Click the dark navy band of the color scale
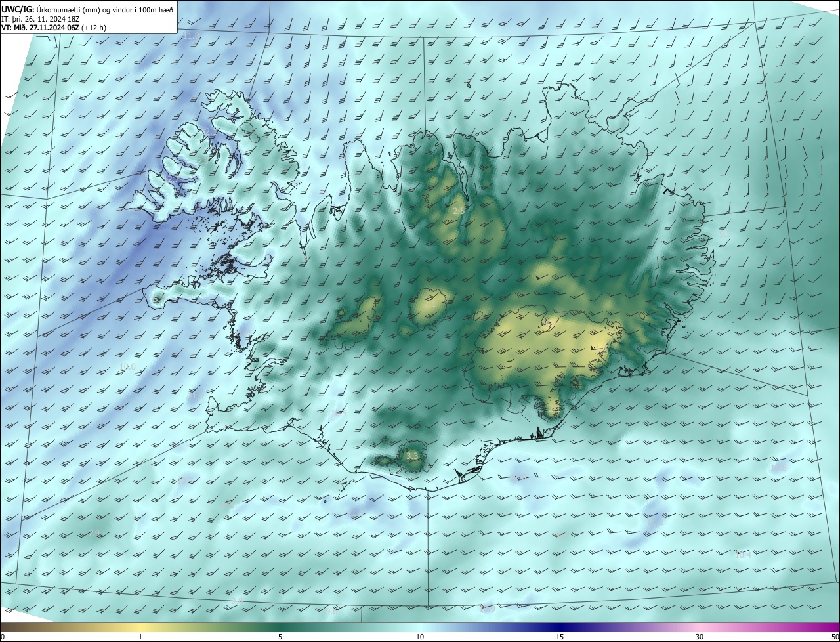Image resolution: width=840 pixels, height=642 pixels. point(560,626)
